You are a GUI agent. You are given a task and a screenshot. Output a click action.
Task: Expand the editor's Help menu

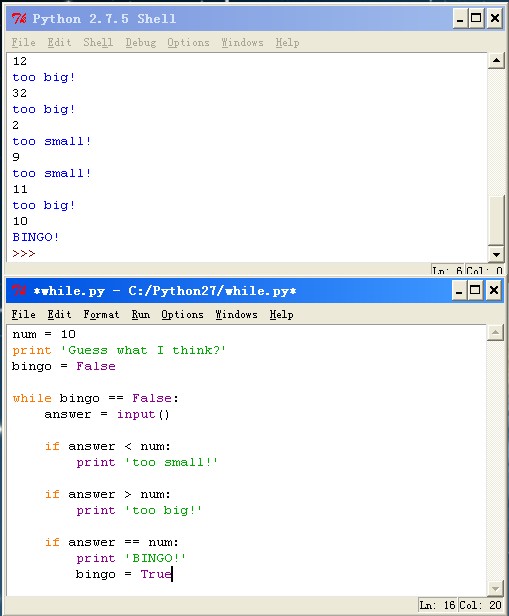click(x=281, y=314)
